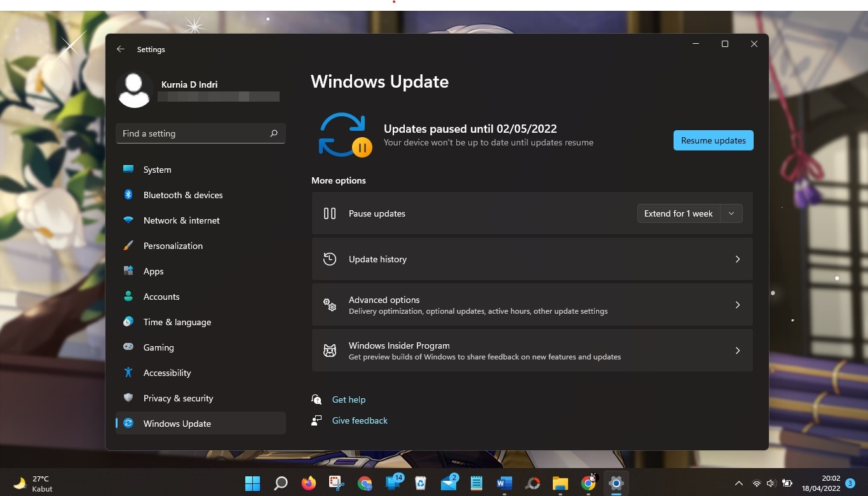The width and height of the screenshot is (868, 496).
Task: Open Recycle Bin taskbar icon
Action: pyautogui.click(x=420, y=483)
